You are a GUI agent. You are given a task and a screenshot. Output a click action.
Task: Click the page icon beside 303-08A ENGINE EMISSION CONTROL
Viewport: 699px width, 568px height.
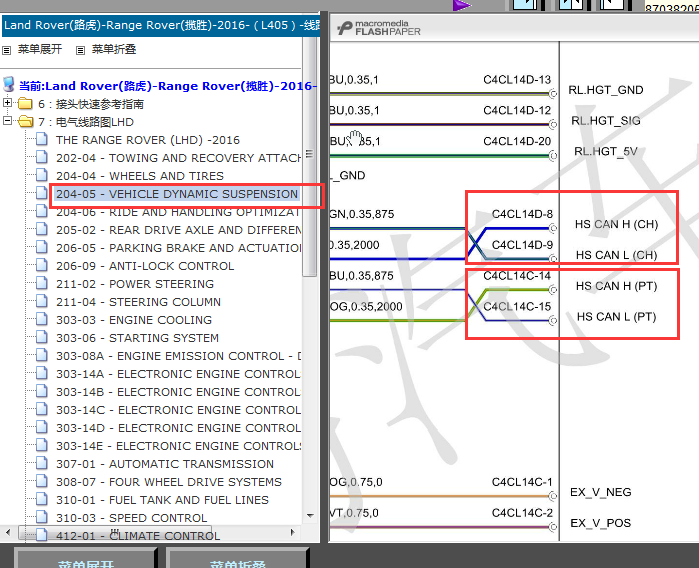(42, 355)
